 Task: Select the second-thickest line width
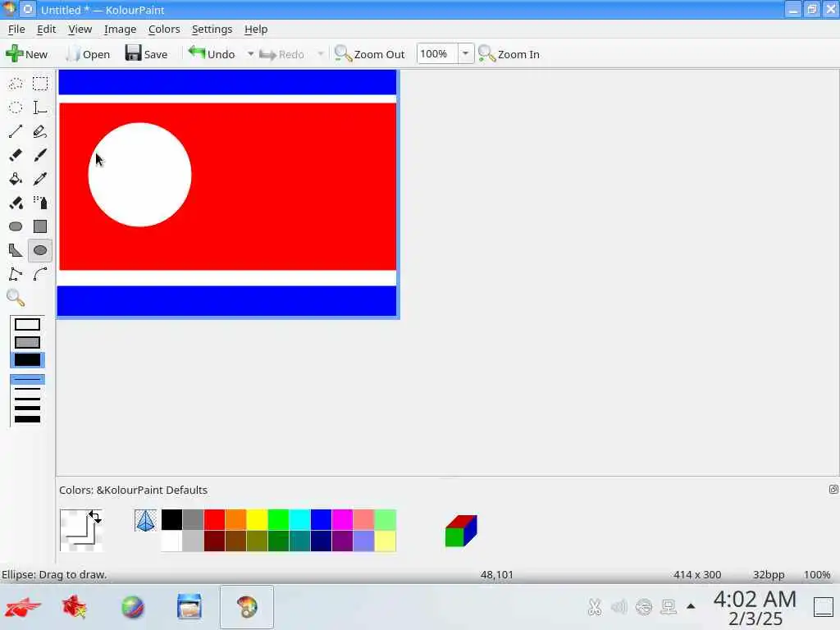coord(27,409)
